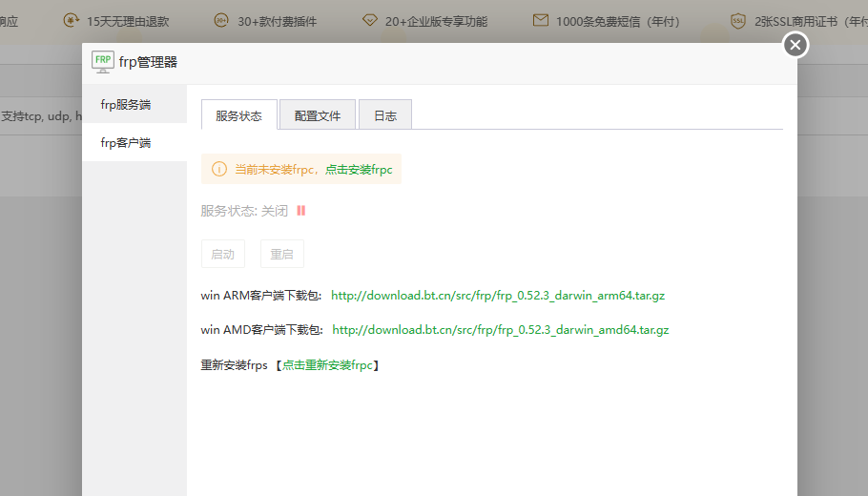The image size is (868, 496).
Task: Click the 1000条免费短信(年付) banner text
Action: [x=618, y=22]
